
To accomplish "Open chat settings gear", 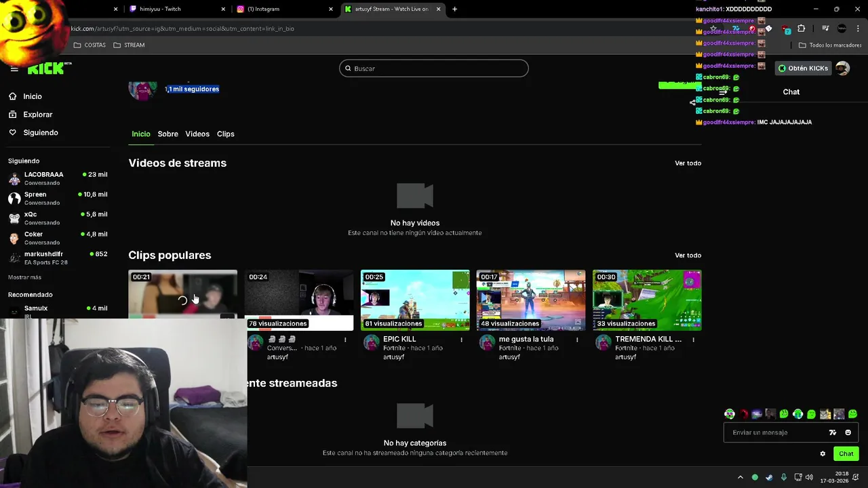I will [823, 454].
